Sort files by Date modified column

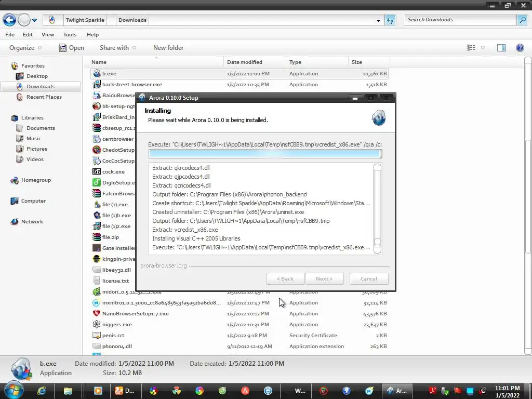click(255, 62)
